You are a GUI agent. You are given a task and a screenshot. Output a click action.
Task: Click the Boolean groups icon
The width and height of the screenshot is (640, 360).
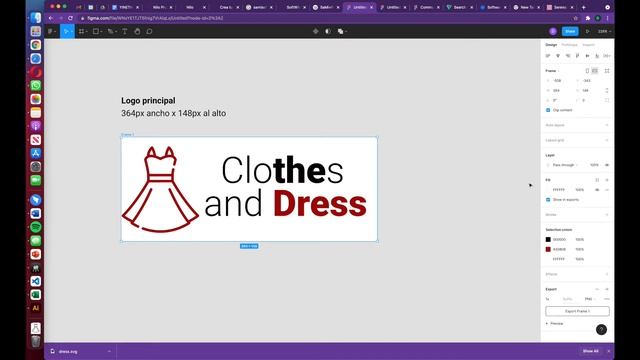click(340, 31)
